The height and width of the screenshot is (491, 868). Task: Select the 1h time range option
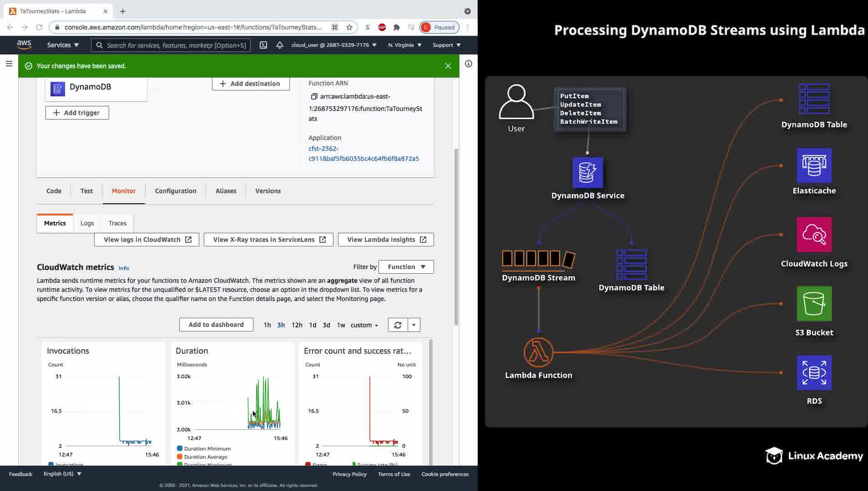click(267, 325)
